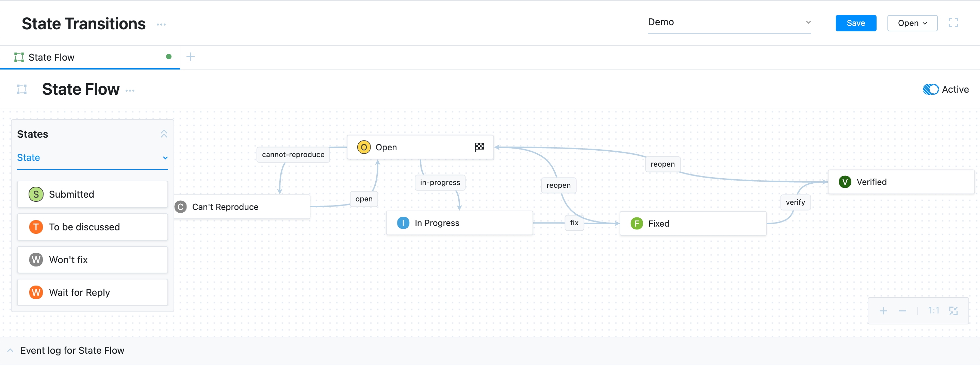Image resolution: width=980 pixels, height=366 pixels.
Task: Reset canvas zoom to 1:1
Action: pos(933,311)
